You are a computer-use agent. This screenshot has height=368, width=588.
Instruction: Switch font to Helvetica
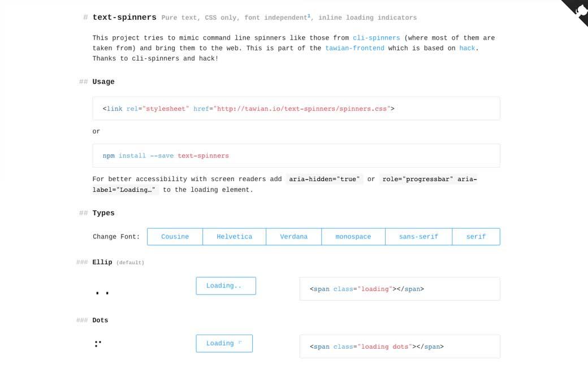tap(234, 237)
